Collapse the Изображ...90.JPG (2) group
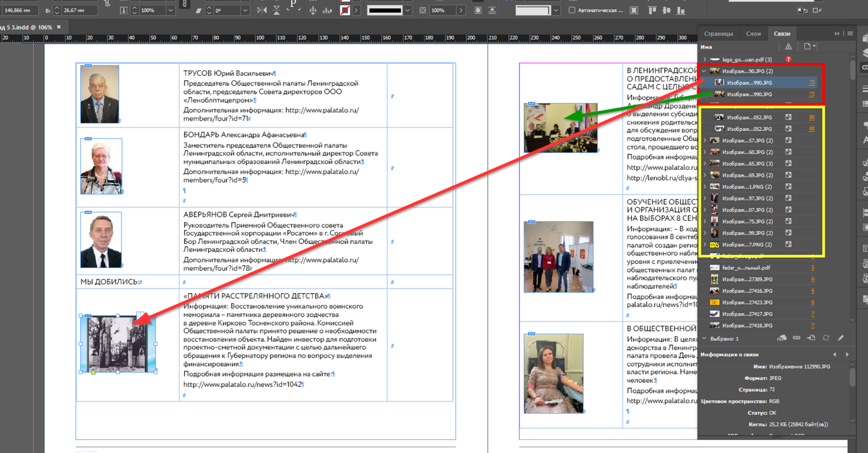The image size is (868, 453). 704,71
